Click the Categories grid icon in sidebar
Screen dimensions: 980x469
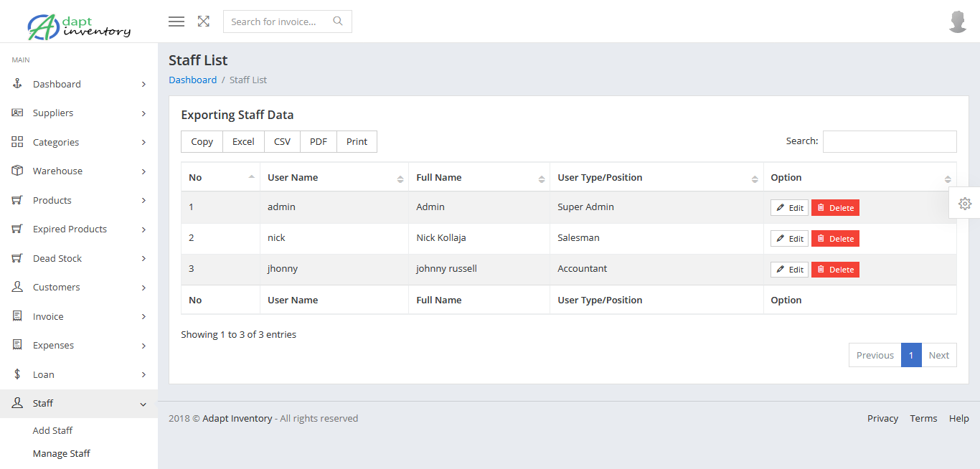click(x=18, y=142)
